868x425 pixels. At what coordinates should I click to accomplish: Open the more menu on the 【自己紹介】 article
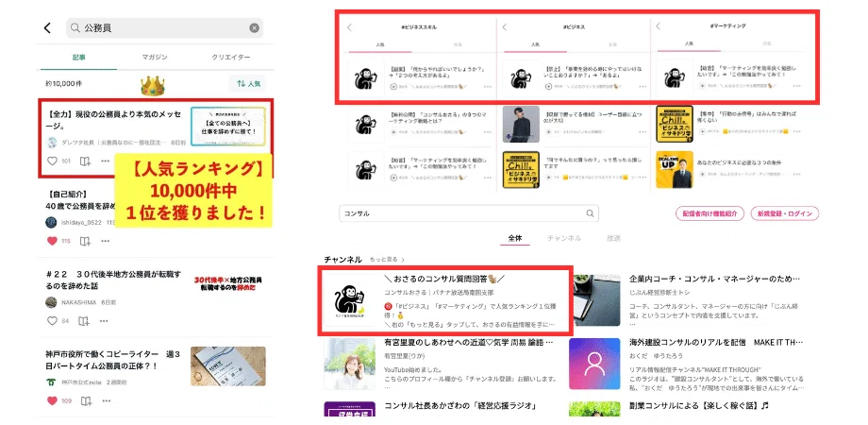coord(105,241)
